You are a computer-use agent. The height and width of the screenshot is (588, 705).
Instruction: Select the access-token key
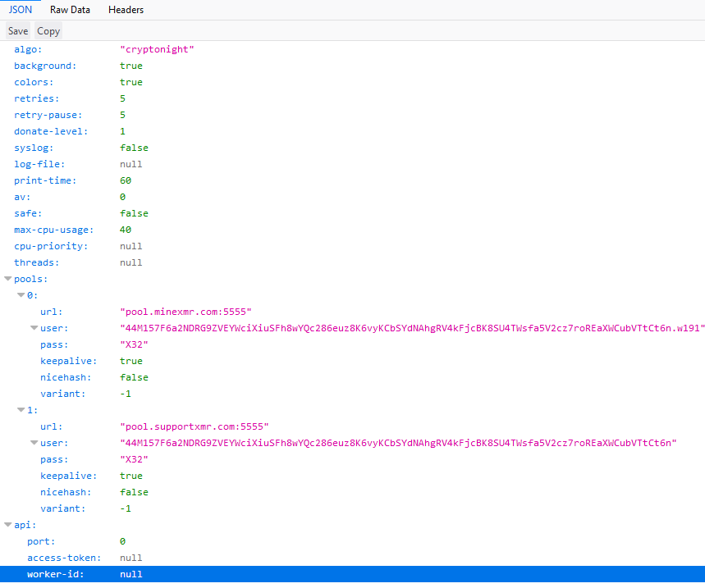tap(64, 558)
